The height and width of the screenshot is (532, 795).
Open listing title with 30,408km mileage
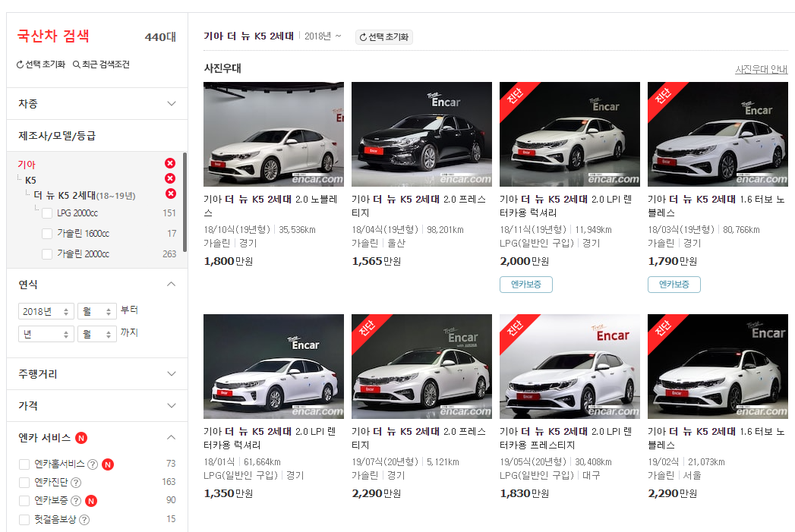(566, 438)
